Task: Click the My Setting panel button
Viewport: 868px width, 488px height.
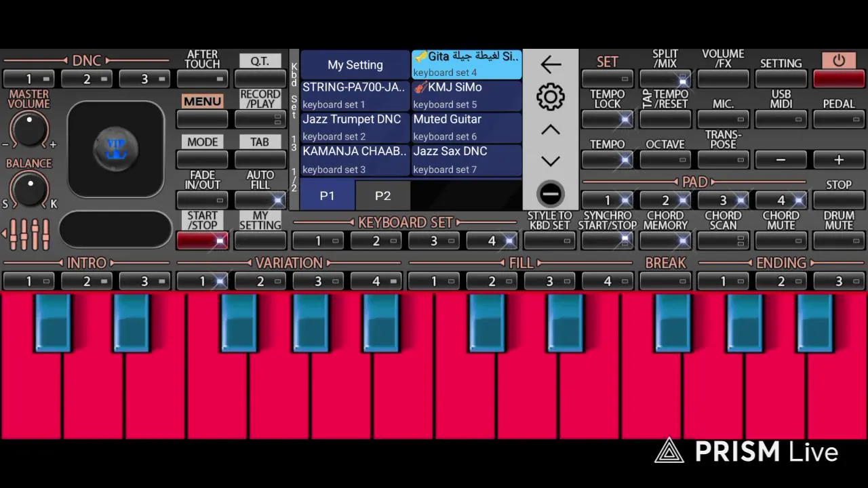Action: pyautogui.click(x=260, y=240)
